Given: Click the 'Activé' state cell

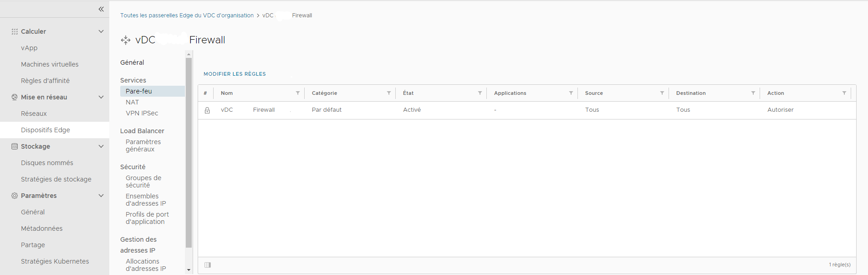Looking at the screenshot, I should coord(412,110).
